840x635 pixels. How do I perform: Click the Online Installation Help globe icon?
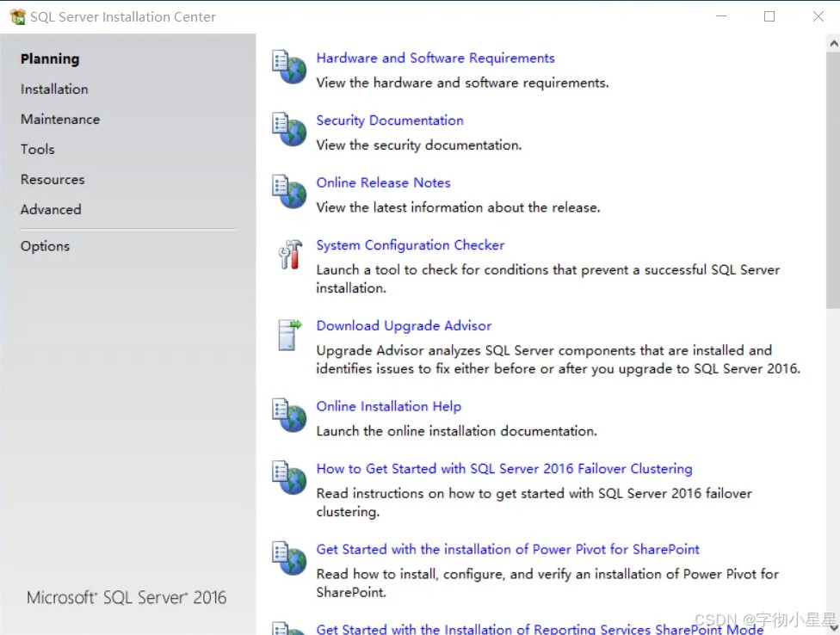click(289, 415)
